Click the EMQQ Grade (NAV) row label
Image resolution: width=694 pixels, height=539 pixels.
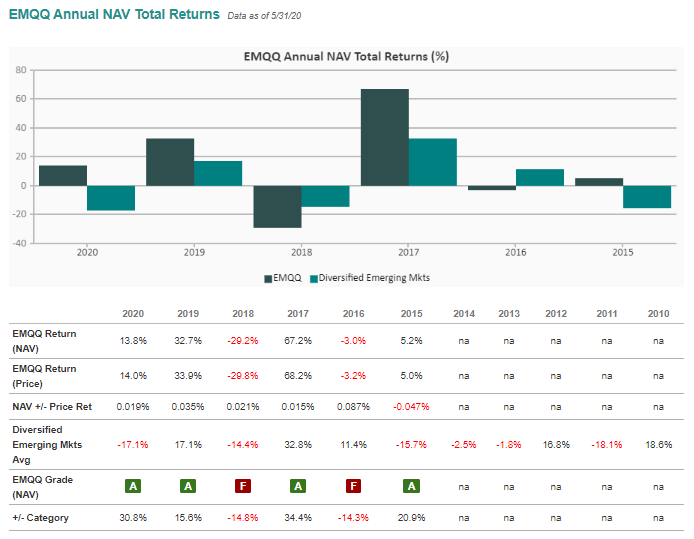pyautogui.click(x=42, y=487)
